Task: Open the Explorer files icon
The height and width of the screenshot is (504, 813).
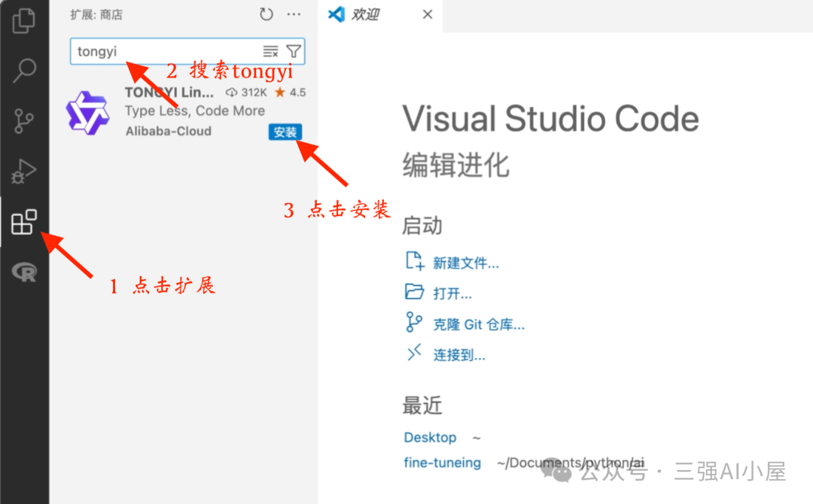Action: click(24, 20)
